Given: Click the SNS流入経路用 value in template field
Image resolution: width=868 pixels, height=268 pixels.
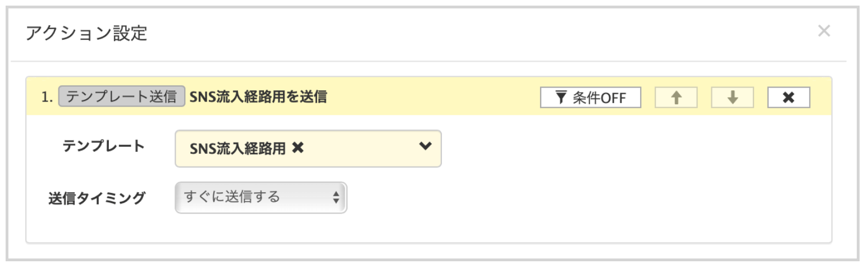Looking at the screenshot, I should coord(239,149).
